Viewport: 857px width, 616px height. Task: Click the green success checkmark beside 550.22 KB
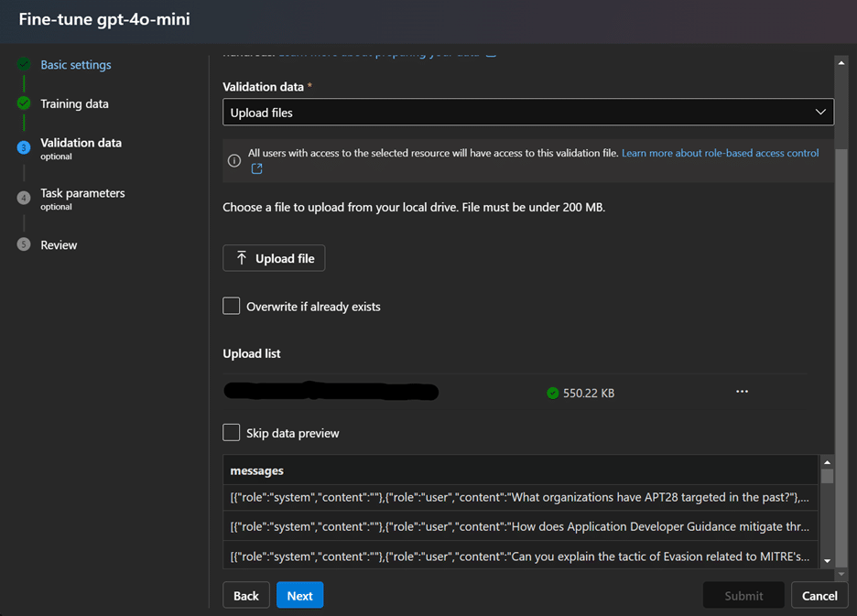pyautogui.click(x=552, y=392)
